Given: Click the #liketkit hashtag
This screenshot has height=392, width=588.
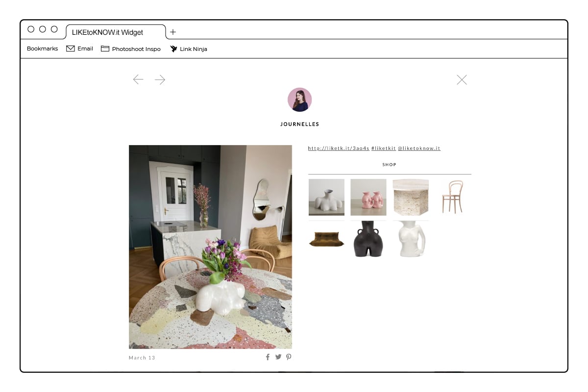Looking at the screenshot, I should [x=384, y=148].
